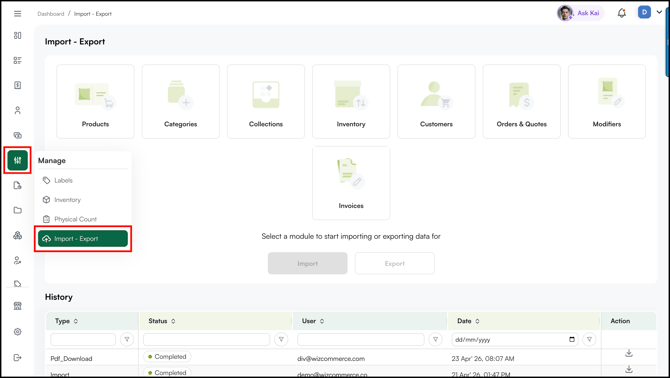The width and height of the screenshot is (670, 378).
Task: Click the Export button
Action: coord(394,264)
